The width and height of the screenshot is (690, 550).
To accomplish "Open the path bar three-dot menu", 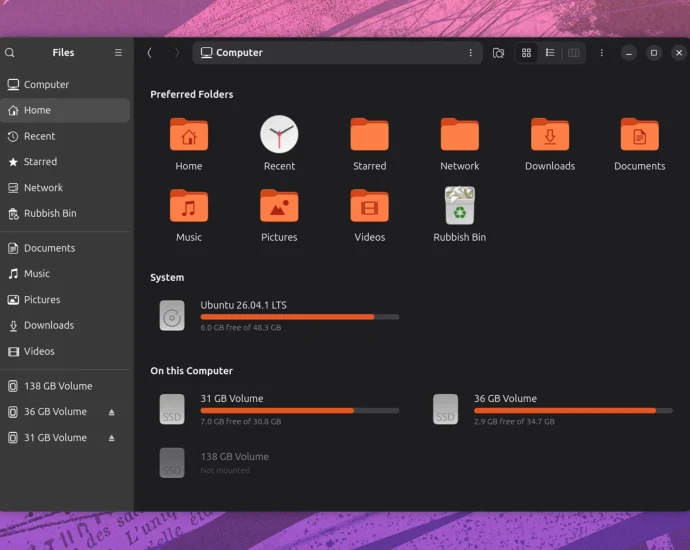I will [x=470, y=53].
